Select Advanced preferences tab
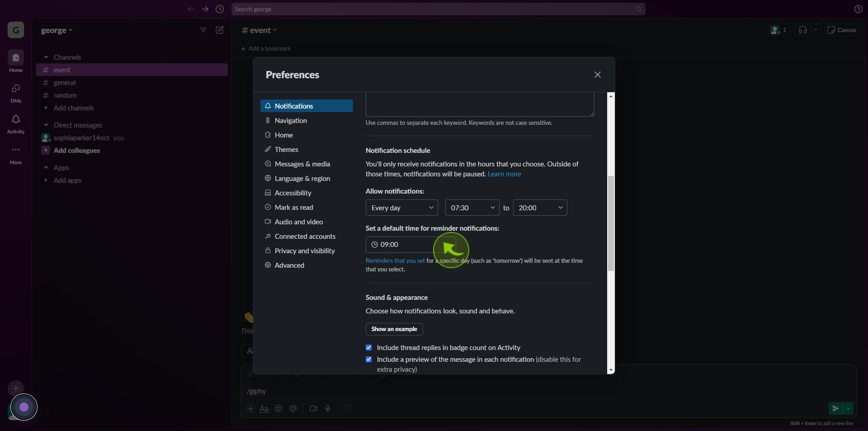The width and height of the screenshot is (868, 431). coord(307,265)
